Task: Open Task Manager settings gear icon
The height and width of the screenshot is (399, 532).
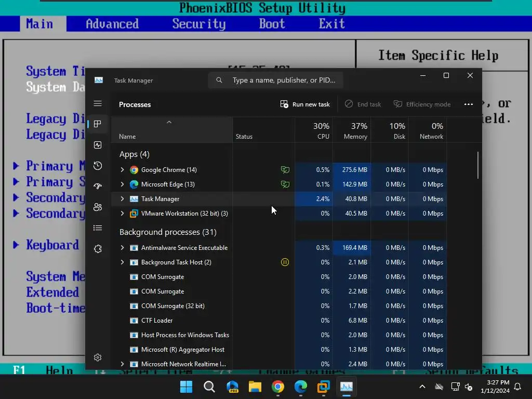Action: [98, 357]
